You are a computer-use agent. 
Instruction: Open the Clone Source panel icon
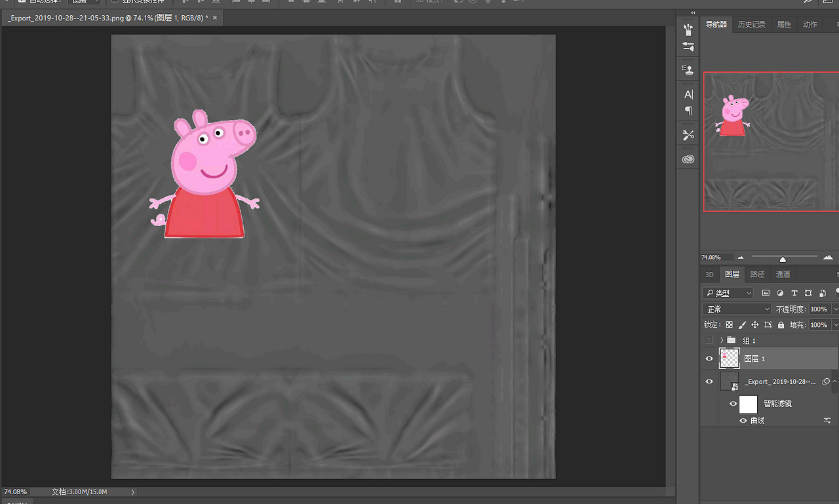coord(688,69)
